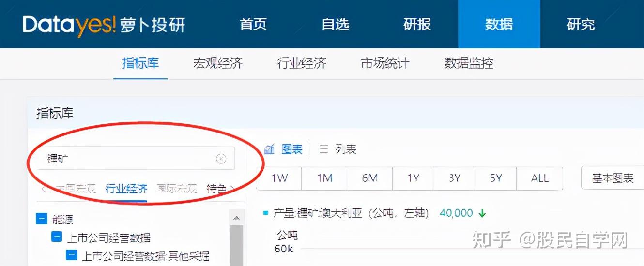Clear the search box with the X icon
Viewport: 644px width, 266px height.
coord(221,159)
